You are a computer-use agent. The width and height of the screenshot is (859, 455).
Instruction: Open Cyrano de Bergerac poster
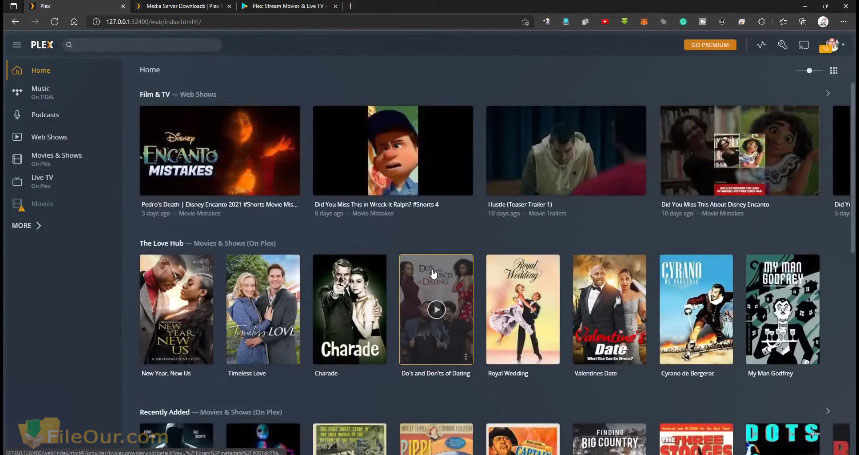696,309
